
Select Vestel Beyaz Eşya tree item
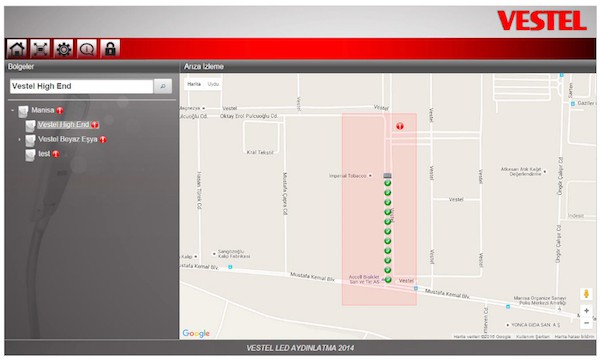click(67, 139)
